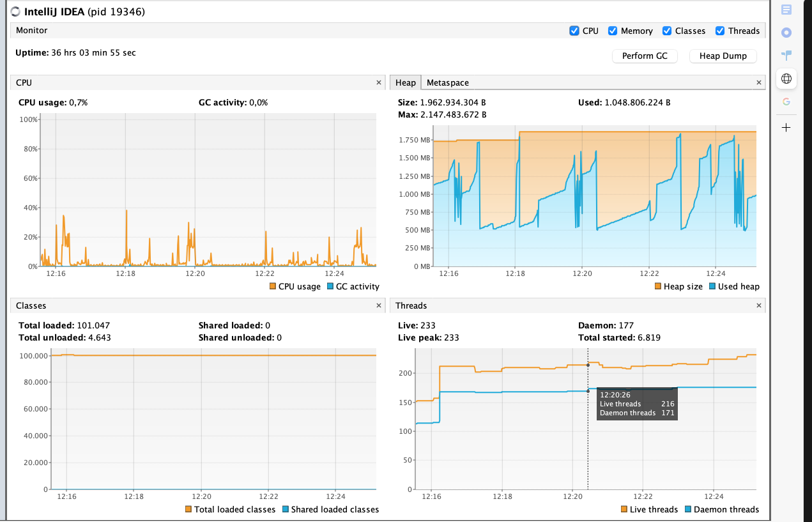
Task: Uncheck the Memory checkbox
Action: point(612,31)
